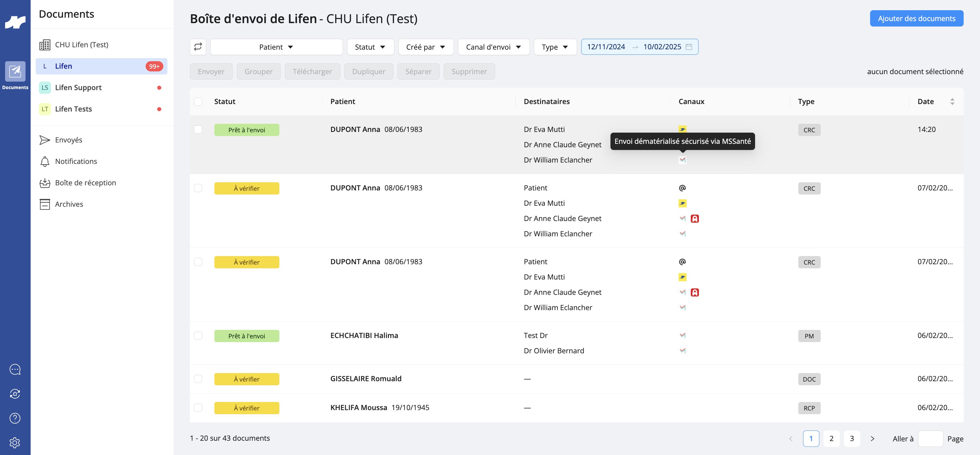980x455 pixels.
Task: Open the chat support icon
Action: coord(15,369)
